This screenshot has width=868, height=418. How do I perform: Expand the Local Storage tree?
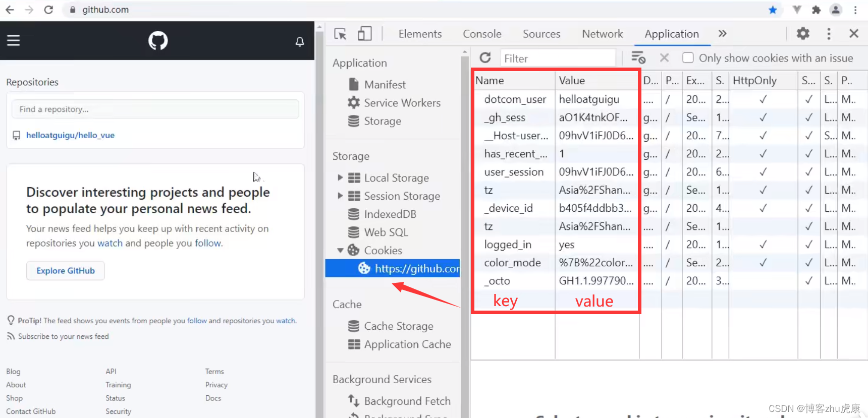coord(340,178)
